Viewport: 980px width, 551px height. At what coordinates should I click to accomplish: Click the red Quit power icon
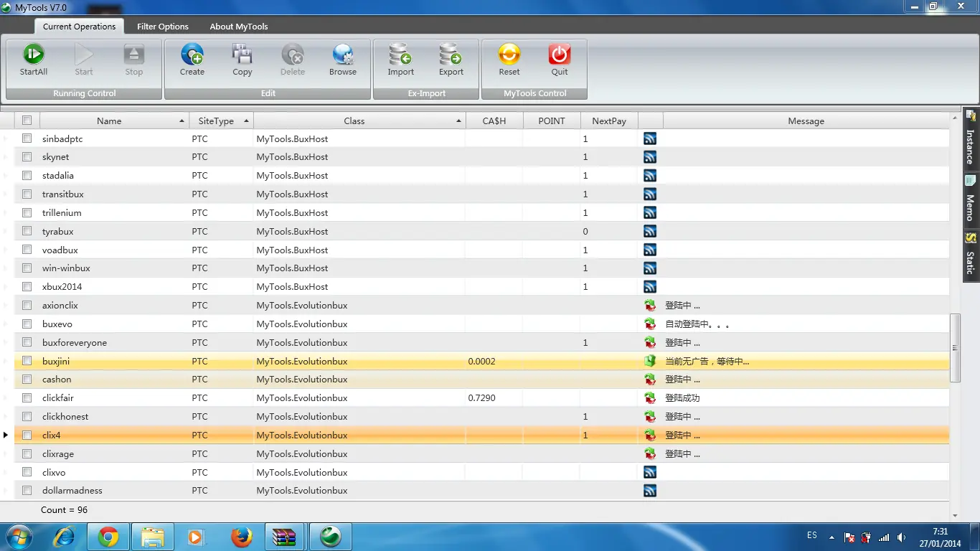[560, 55]
